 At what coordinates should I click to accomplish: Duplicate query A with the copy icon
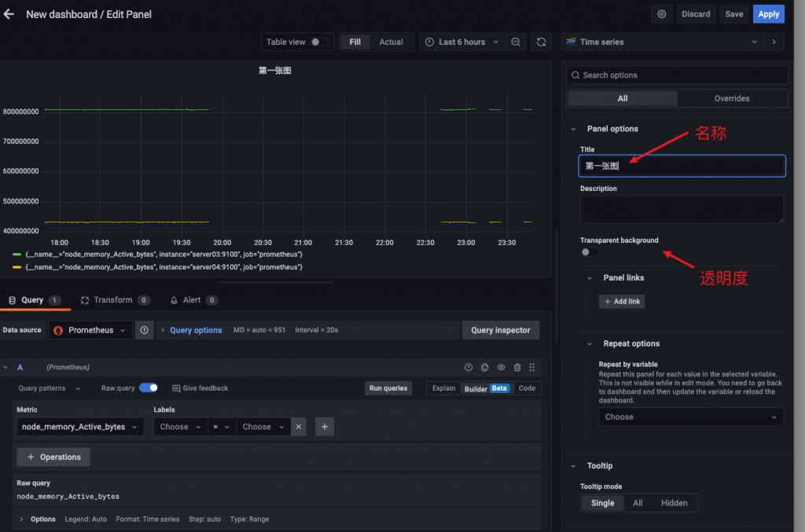(484, 367)
